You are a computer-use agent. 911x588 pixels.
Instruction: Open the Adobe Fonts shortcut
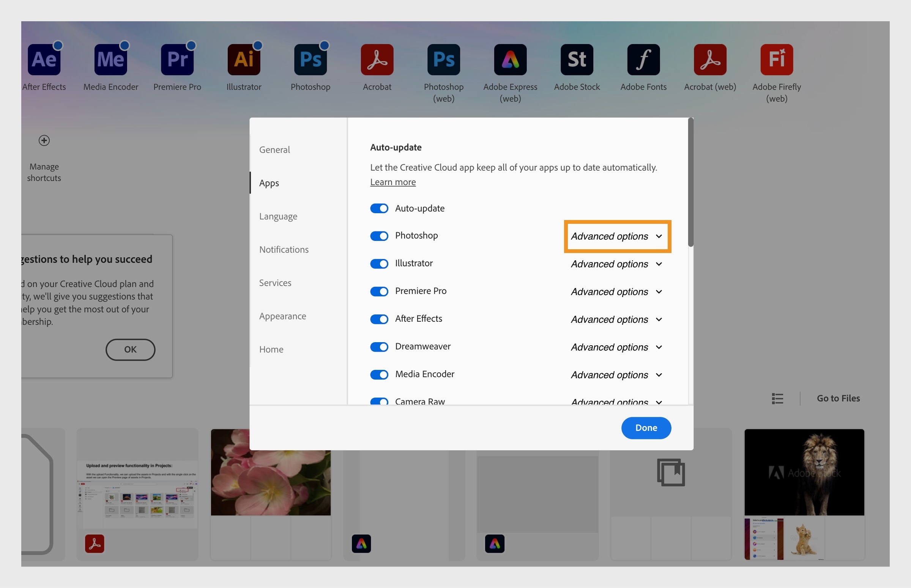(x=643, y=60)
